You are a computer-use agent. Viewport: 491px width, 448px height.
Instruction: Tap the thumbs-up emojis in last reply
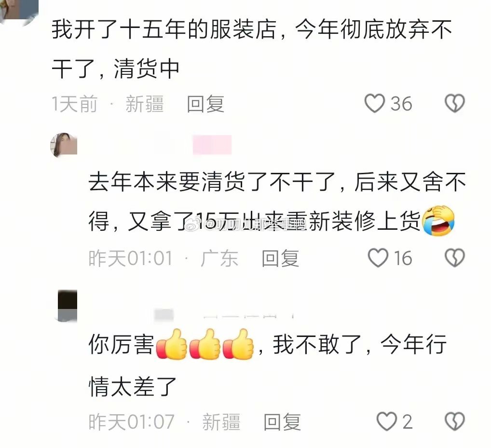(x=205, y=344)
